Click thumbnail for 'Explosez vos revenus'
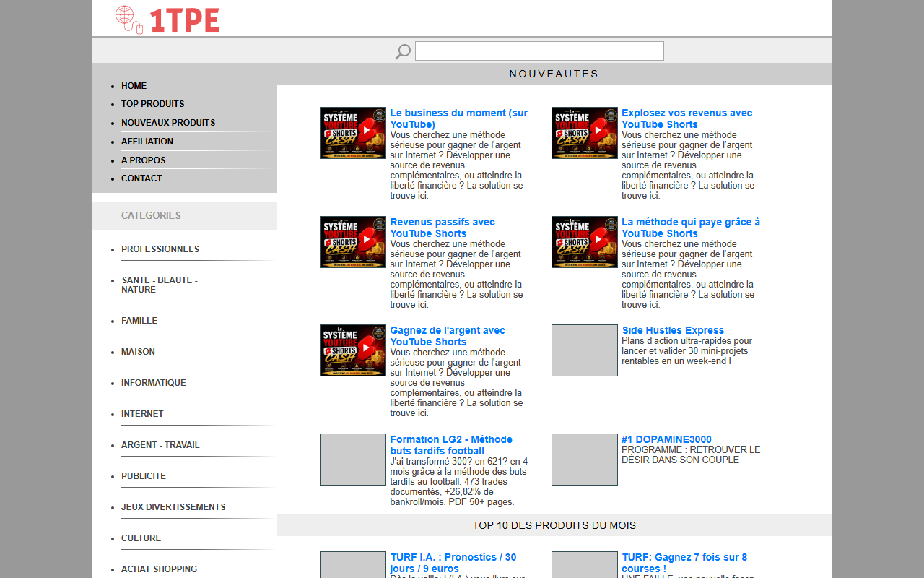Image resolution: width=924 pixels, height=578 pixels. pyautogui.click(x=585, y=133)
